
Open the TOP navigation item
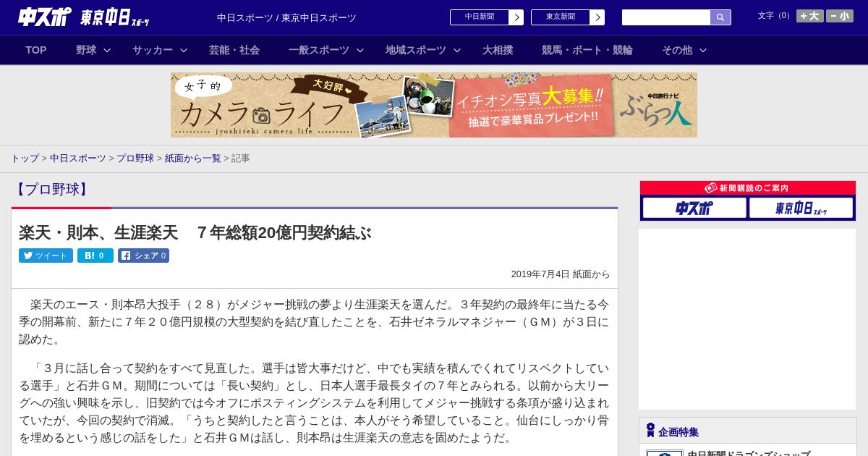click(x=36, y=50)
